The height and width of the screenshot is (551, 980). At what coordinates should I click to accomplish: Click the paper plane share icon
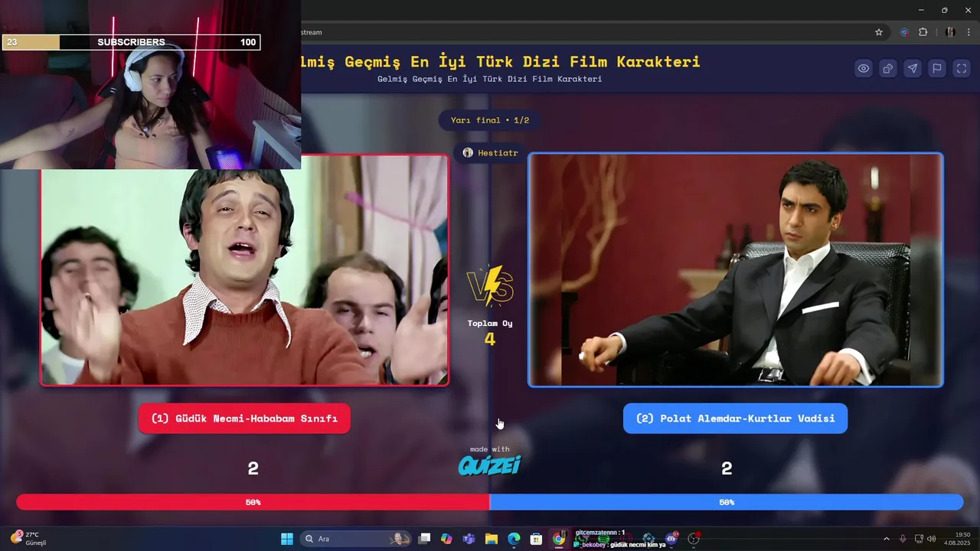[x=913, y=68]
